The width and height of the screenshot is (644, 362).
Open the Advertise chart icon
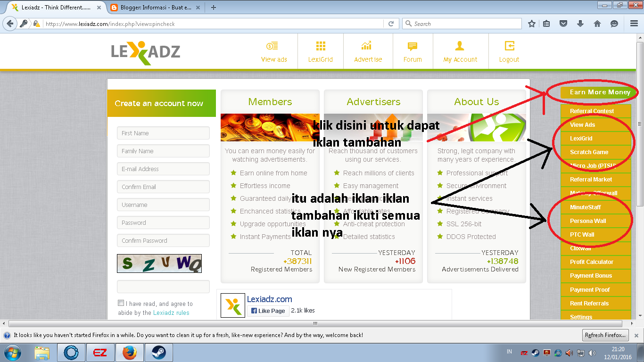(x=366, y=46)
